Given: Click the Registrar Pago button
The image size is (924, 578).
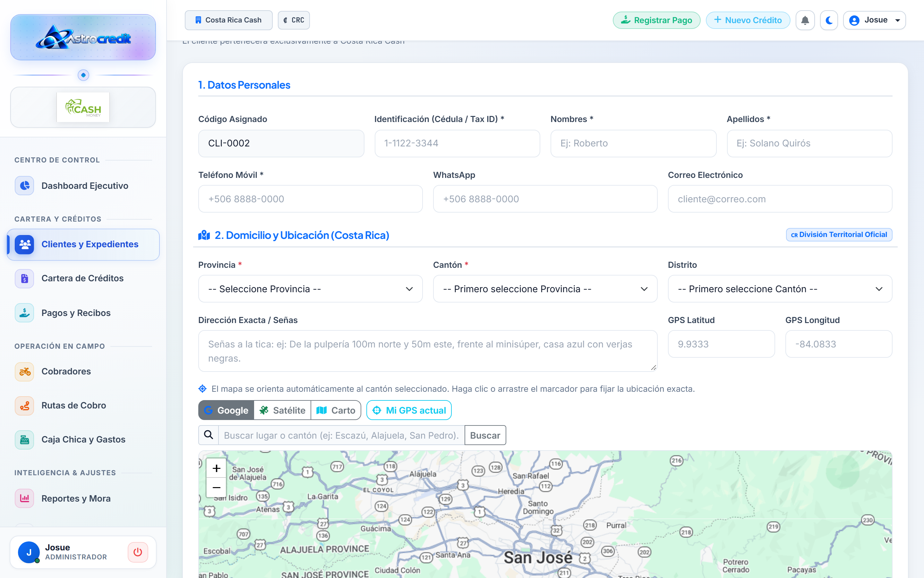Looking at the screenshot, I should coord(657,20).
